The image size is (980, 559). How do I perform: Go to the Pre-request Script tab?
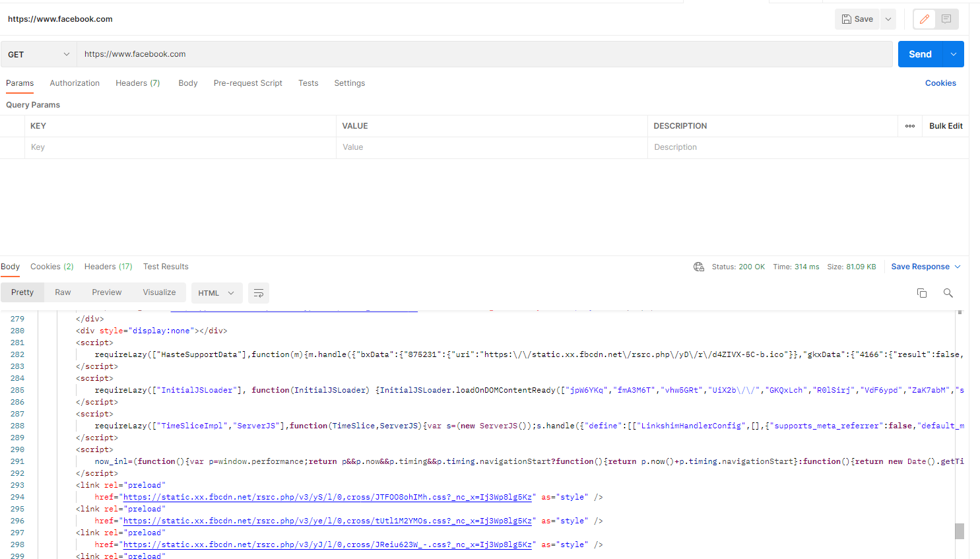click(248, 83)
